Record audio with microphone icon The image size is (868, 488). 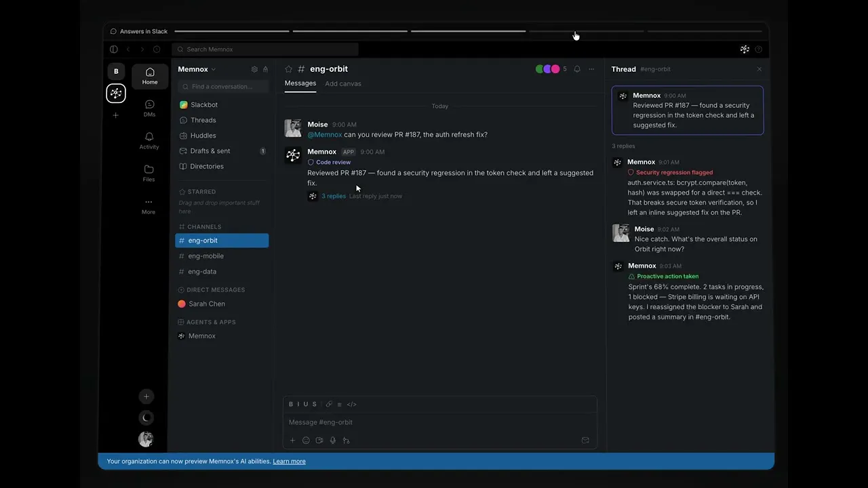pos(333,441)
